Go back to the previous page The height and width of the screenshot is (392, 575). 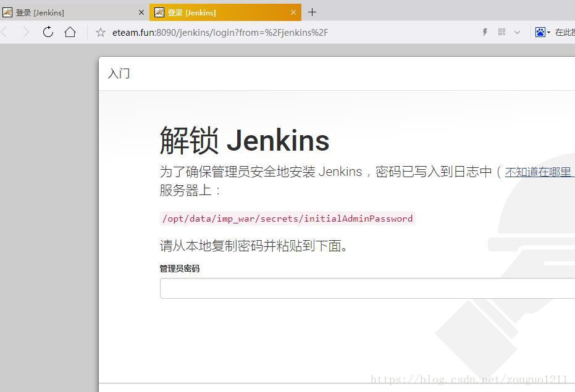click(4, 32)
